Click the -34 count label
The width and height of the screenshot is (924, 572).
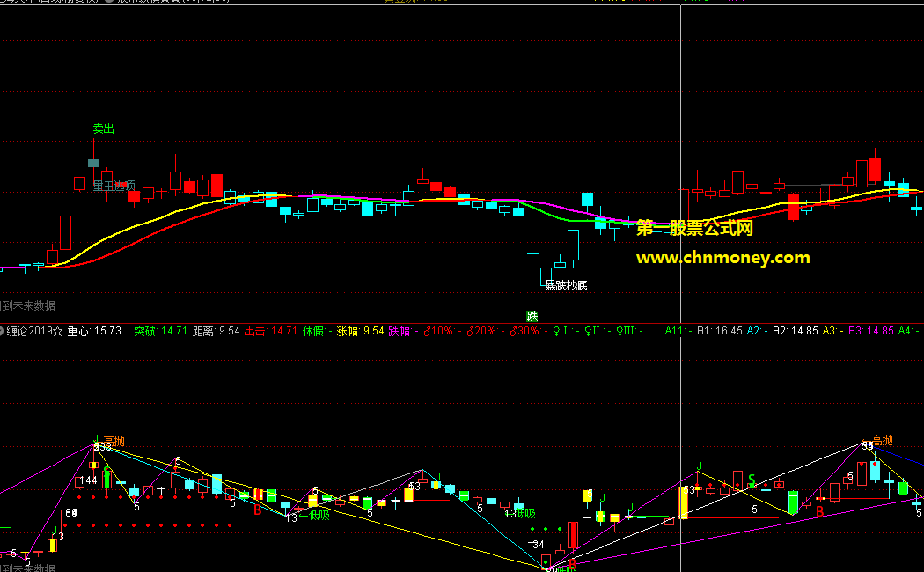536,545
